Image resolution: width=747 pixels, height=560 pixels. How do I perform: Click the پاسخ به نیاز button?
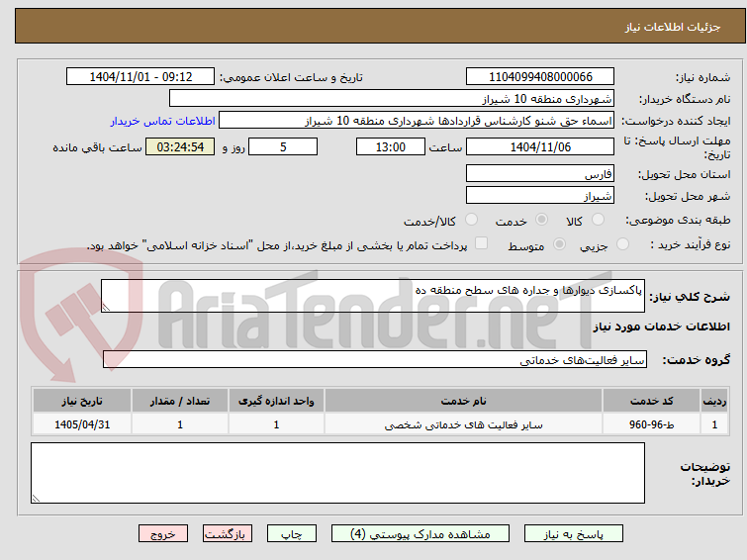(573, 534)
